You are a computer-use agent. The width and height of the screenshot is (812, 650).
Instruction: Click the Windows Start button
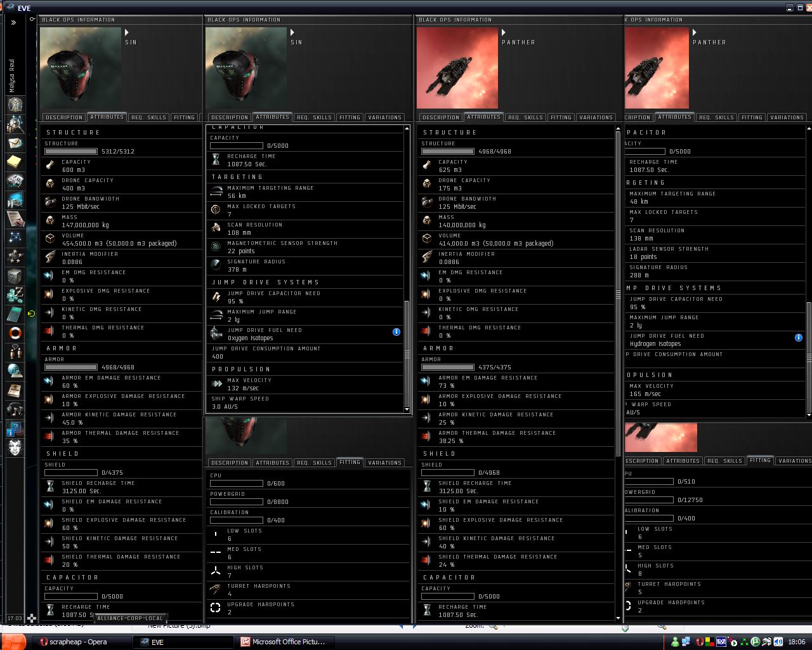click(x=13, y=642)
